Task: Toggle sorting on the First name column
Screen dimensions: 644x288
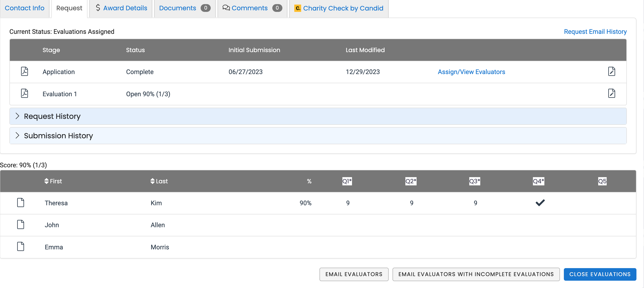Action: pyautogui.click(x=46, y=181)
